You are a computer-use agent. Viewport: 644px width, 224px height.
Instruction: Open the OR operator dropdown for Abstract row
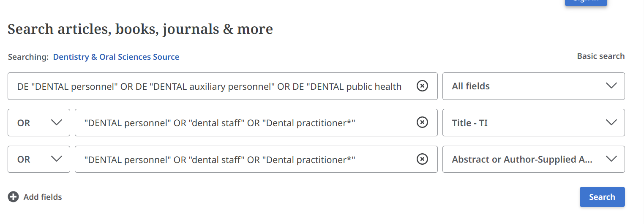(x=39, y=159)
